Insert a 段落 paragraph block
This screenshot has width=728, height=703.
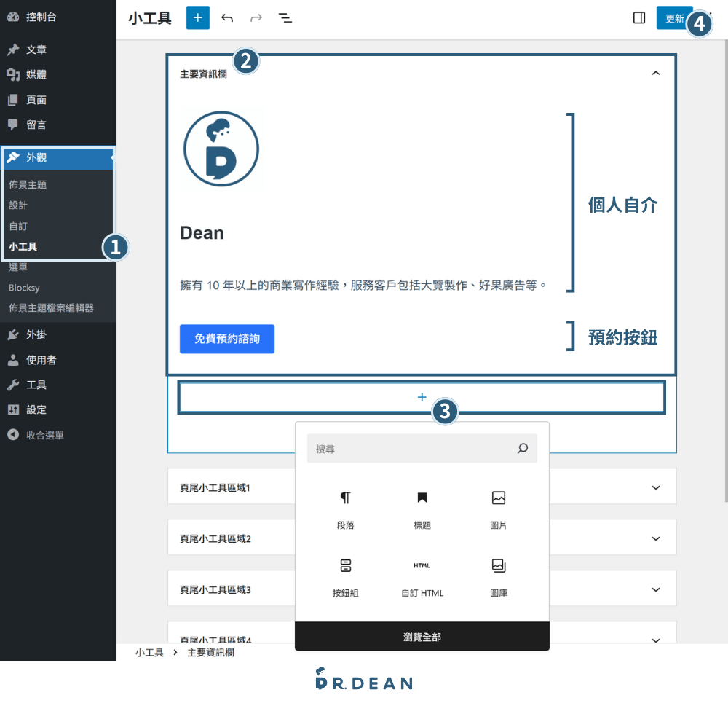tap(345, 509)
